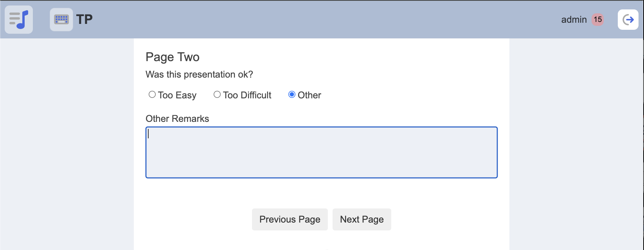Click the "Other" option label text
Image resolution: width=644 pixels, height=250 pixels.
(309, 95)
